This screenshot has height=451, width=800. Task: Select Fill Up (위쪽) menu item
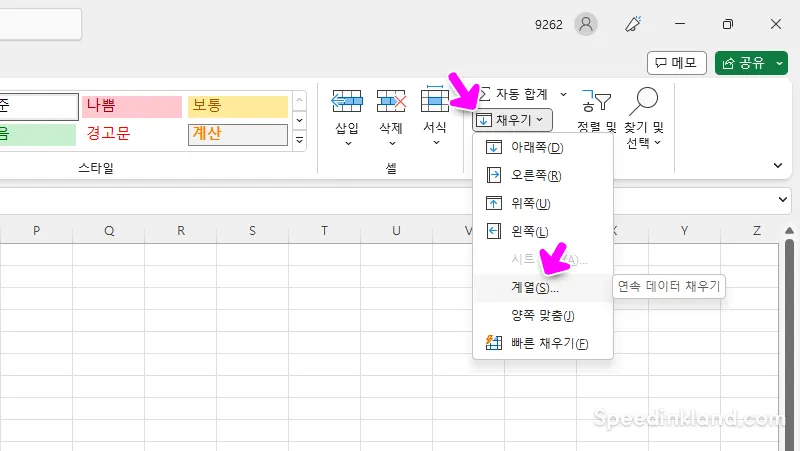[543, 204]
